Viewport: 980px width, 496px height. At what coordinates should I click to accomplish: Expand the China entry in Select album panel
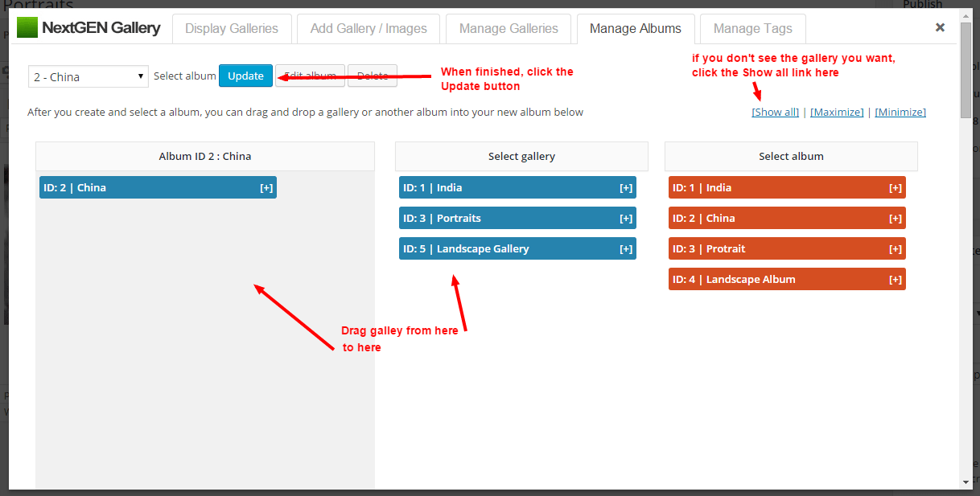[x=896, y=218]
